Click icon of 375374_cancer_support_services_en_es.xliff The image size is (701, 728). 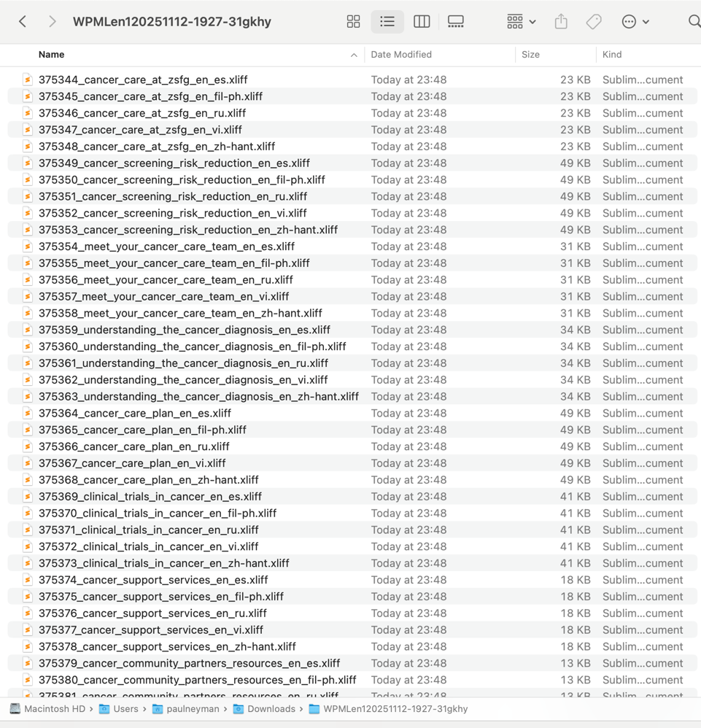pyautogui.click(x=28, y=581)
